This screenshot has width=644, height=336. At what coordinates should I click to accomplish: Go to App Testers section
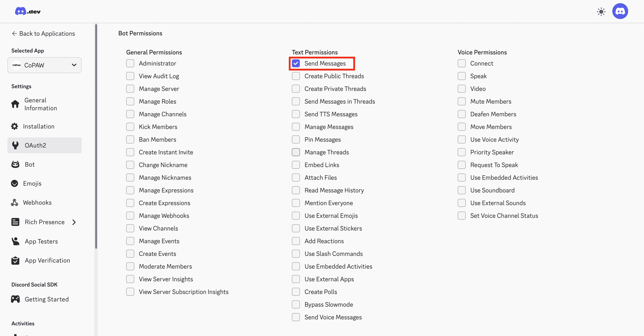[x=41, y=241]
